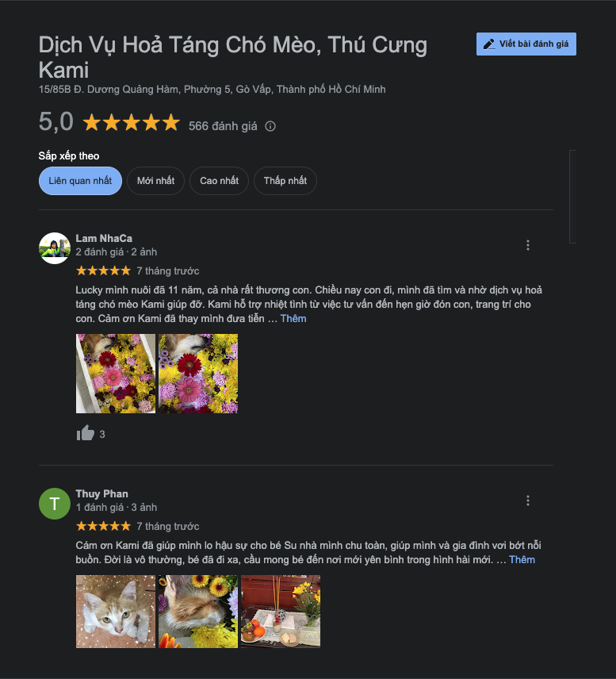Open Thuy Phan reviewer name link

[101, 494]
